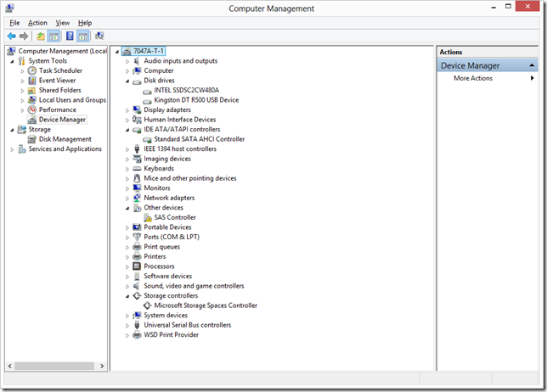Click the Task Scheduler clock icon
The height and width of the screenshot is (392, 547).
(32, 70)
